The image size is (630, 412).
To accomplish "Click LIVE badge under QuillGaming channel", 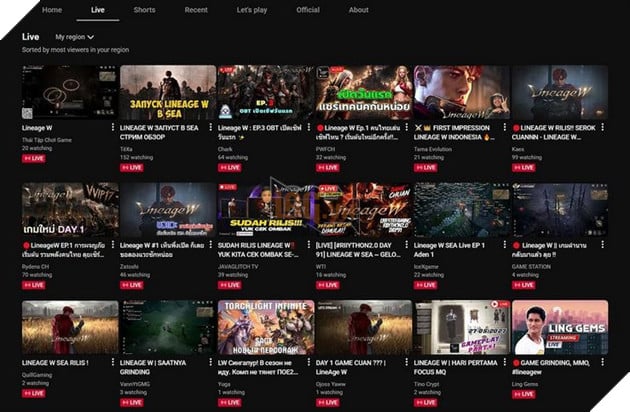I will point(34,393).
